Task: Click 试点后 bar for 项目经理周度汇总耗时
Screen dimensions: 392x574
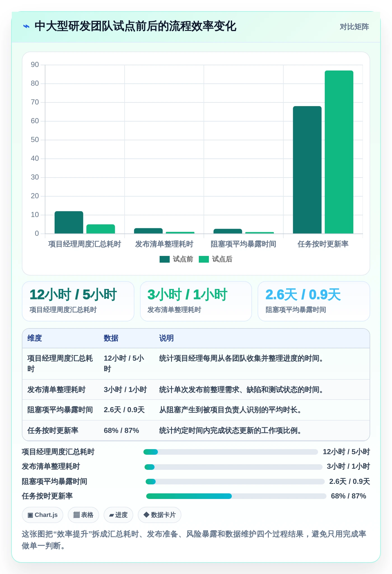Action: click(101, 229)
